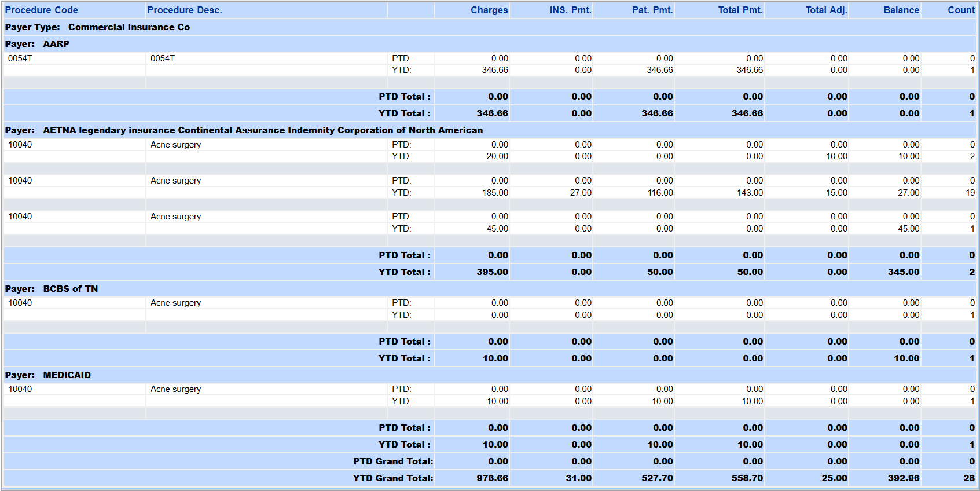The width and height of the screenshot is (980, 491).
Task: Click the YTD count value 19
Action: pyautogui.click(x=970, y=193)
